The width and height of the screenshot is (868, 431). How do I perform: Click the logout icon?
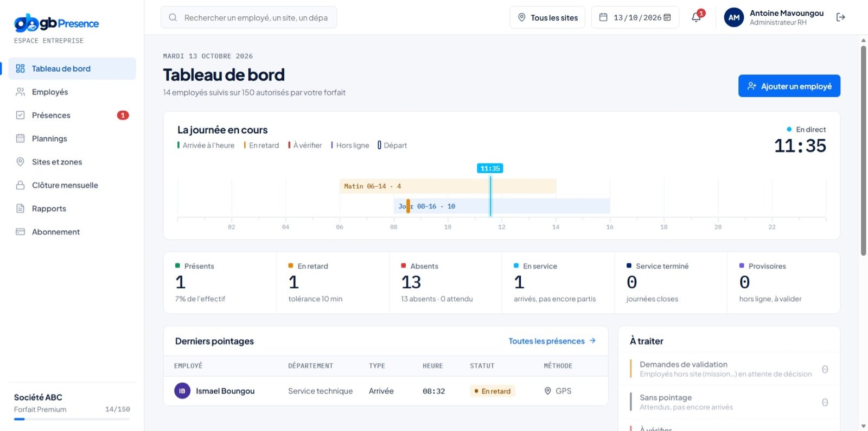pos(840,17)
